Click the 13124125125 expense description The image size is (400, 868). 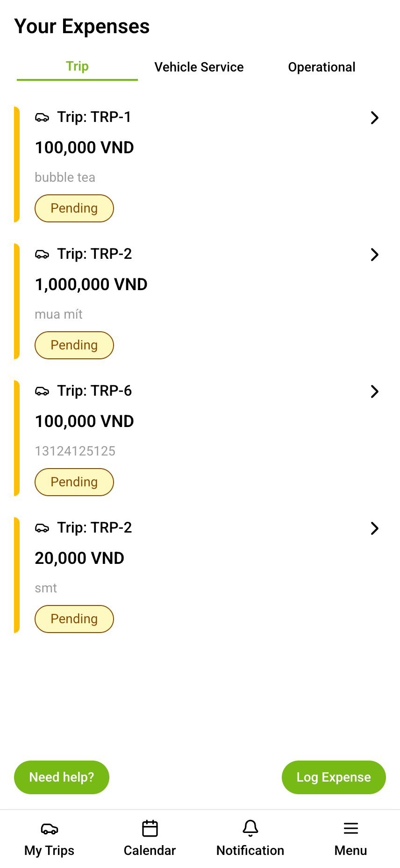75,451
